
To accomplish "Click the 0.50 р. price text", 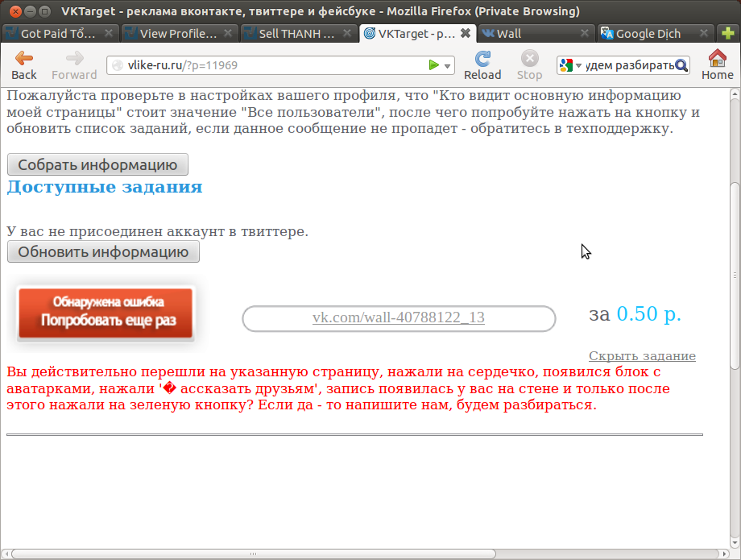I will 649,313.
